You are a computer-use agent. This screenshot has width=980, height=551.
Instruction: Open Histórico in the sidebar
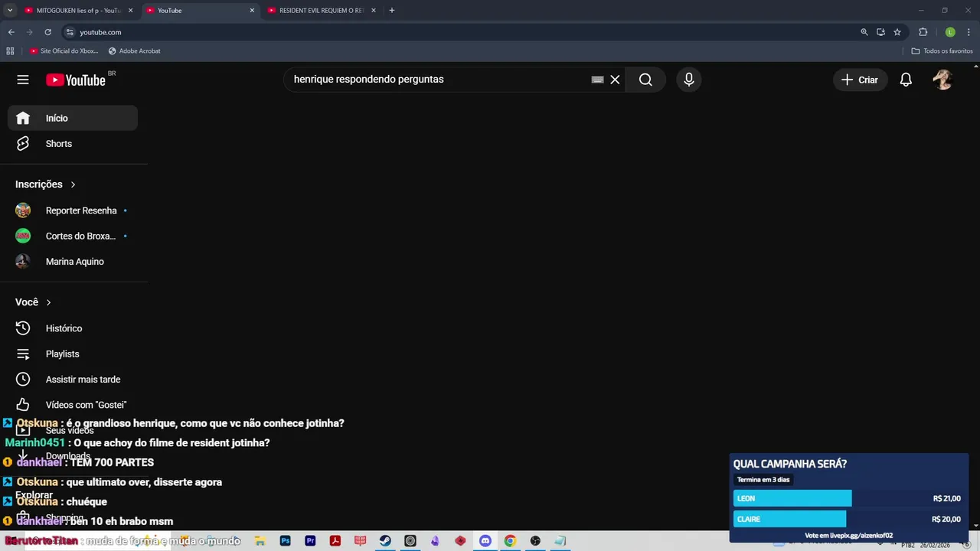point(73,328)
